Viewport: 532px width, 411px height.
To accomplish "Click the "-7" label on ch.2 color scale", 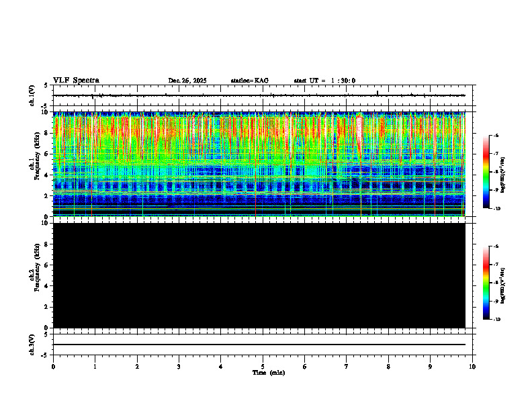I will pyautogui.click(x=496, y=265).
